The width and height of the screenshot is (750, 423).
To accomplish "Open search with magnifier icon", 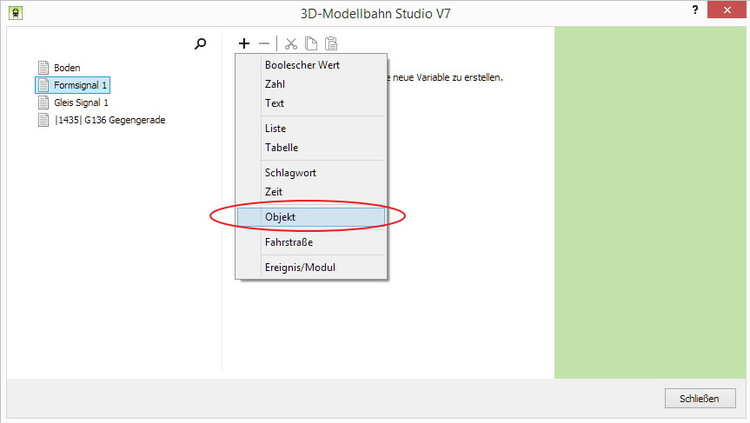I will tap(200, 44).
